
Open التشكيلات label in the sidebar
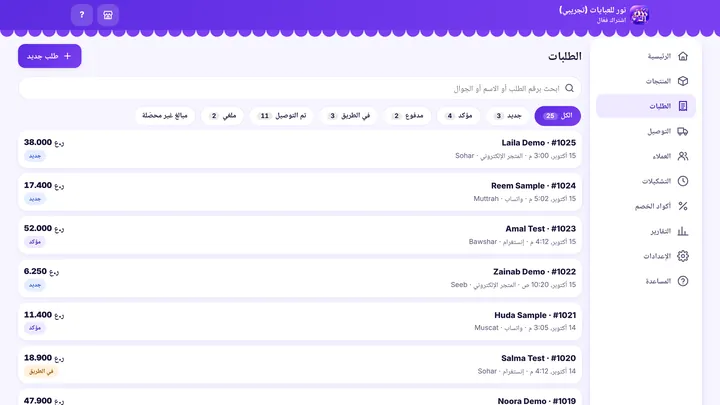click(x=657, y=181)
